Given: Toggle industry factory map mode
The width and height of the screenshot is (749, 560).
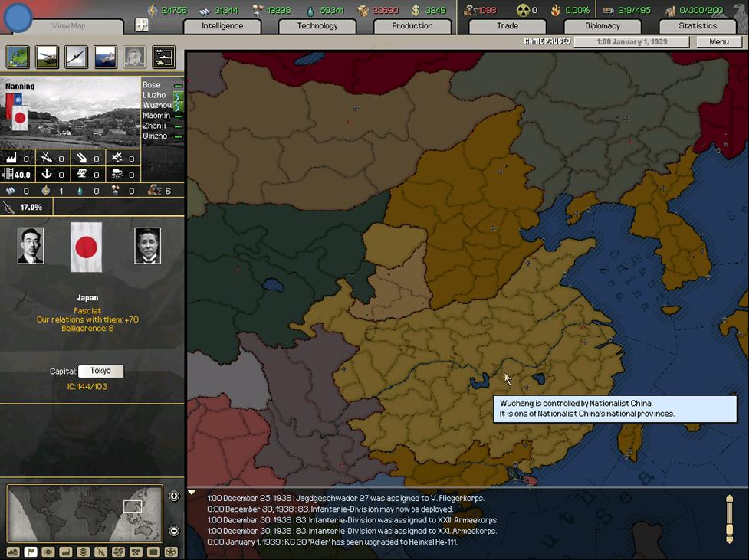Looking at the screenshot, I should tap(66, 552).
